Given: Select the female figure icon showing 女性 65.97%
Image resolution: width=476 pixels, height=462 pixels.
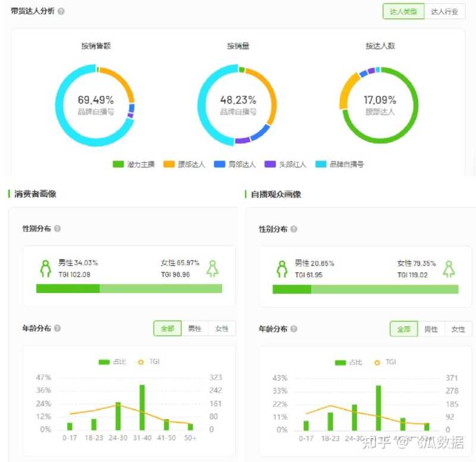Looking at the screenshot, I should [213, 267].
